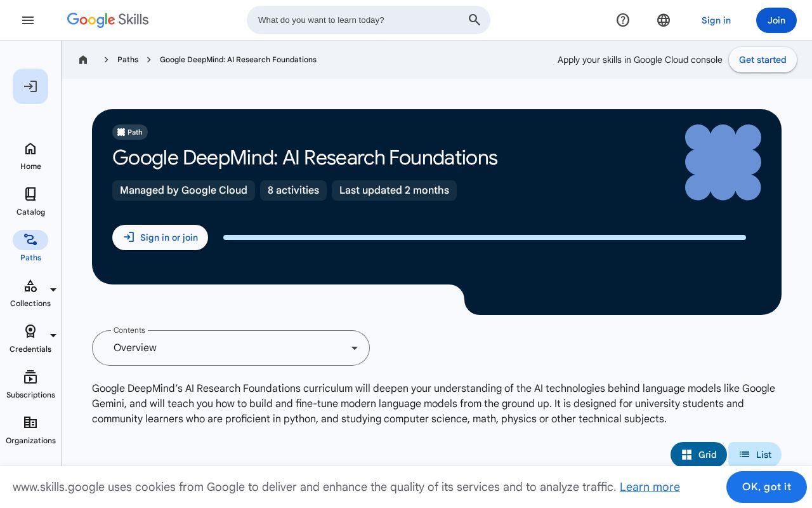This screenshot has width=812, height=508.
Task: Click the sidebar sign-in arrow icon
Action: (30, 86)
